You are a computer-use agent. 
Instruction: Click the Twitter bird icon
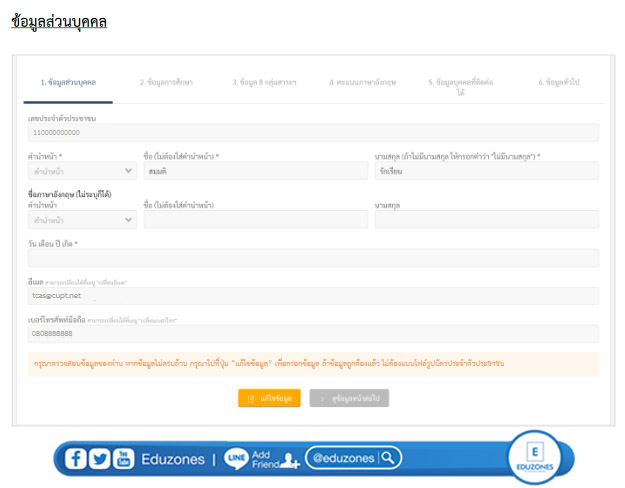click(99, 458)
